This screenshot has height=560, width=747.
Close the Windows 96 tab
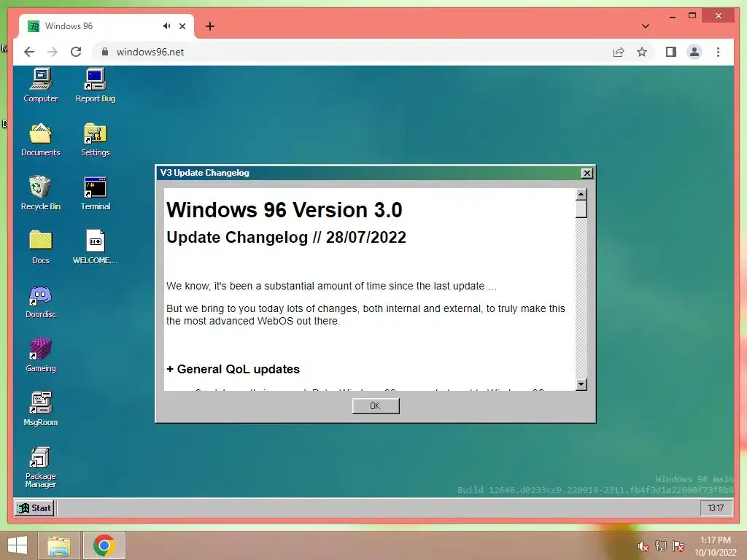(x=182, y=26)
